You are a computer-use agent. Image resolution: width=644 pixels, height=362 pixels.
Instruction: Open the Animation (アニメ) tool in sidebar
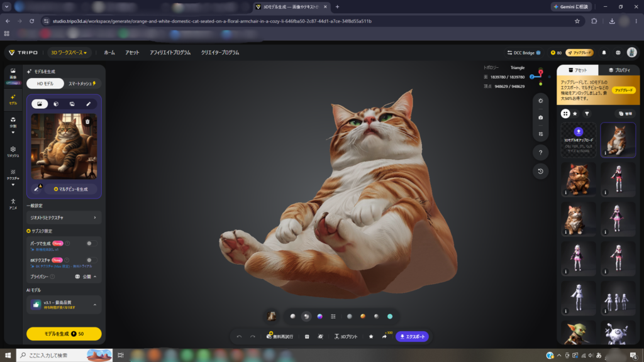pyautogui.click(x=13, y=204)
